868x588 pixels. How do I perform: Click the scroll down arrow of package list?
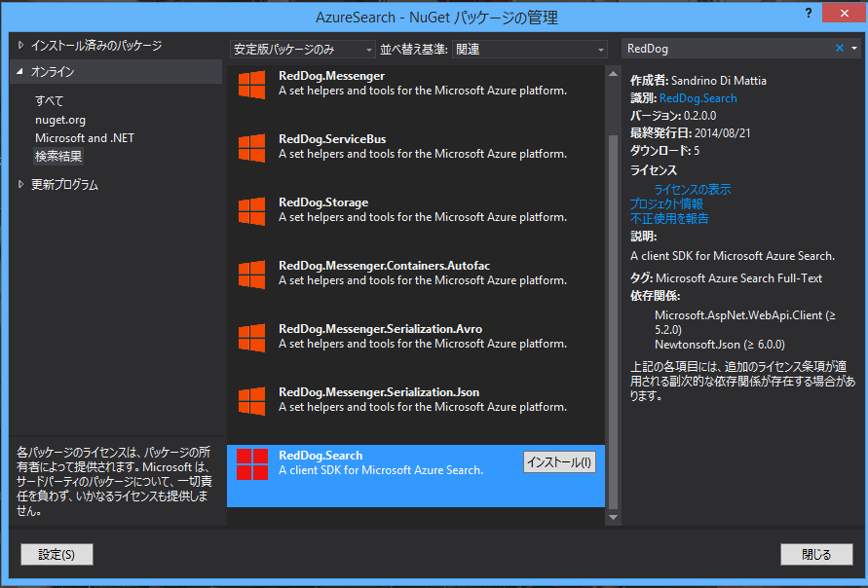(x=613, y=518)
